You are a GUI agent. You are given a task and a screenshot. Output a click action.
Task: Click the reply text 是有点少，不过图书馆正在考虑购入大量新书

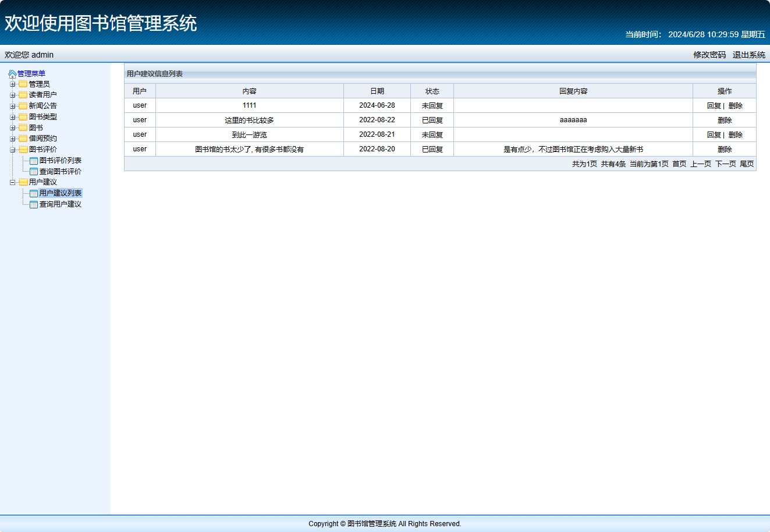coord(573,150)
